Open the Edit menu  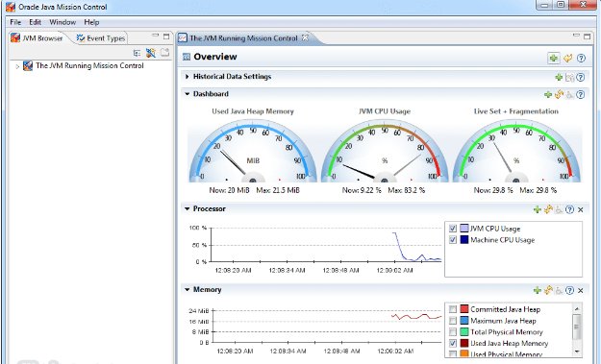coord(35,22)
